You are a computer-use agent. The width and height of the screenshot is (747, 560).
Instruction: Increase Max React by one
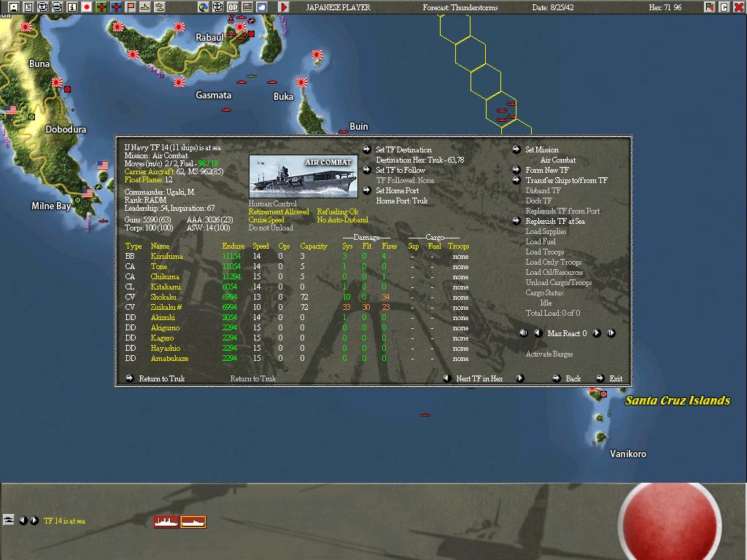(x=597, y=333)
